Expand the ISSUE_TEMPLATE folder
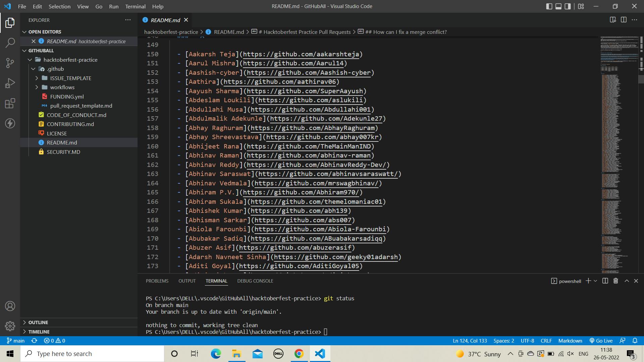The height and width of the screenshot is (362, 644). (x=79, y=78)
